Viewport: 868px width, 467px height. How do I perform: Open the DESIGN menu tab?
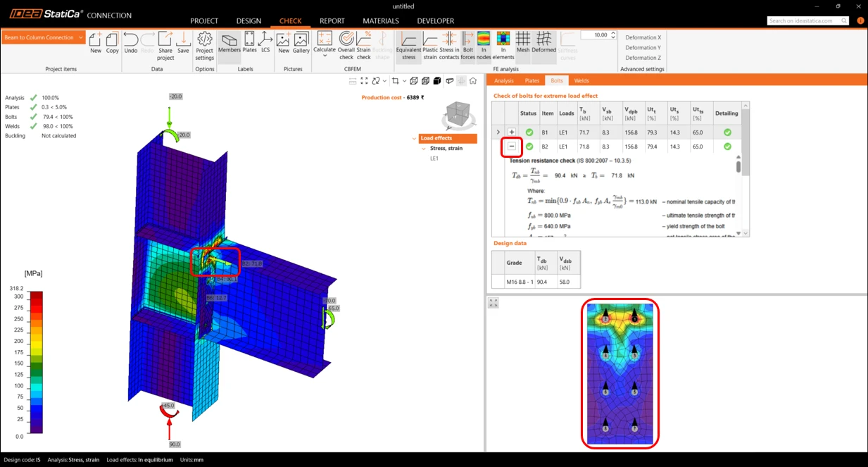tap(249, 21)
